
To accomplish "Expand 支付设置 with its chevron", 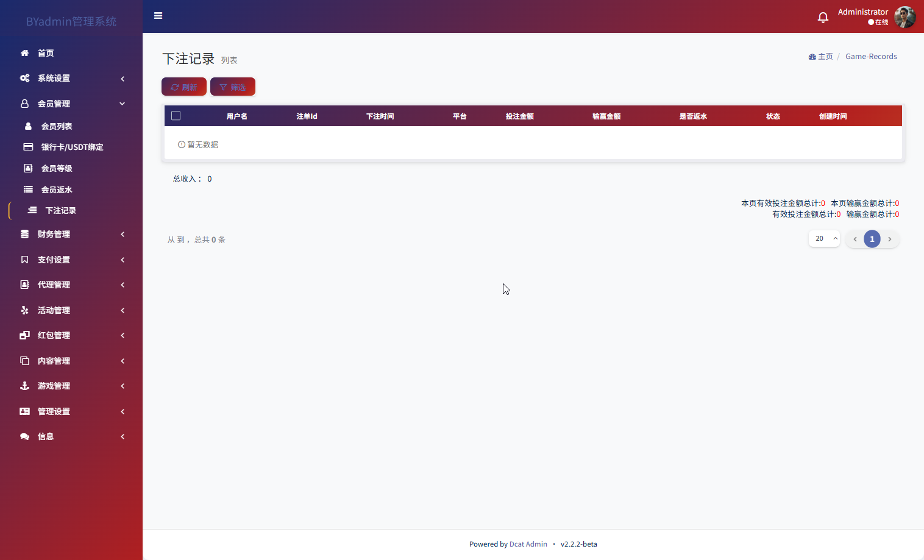I will pos(123,260).
